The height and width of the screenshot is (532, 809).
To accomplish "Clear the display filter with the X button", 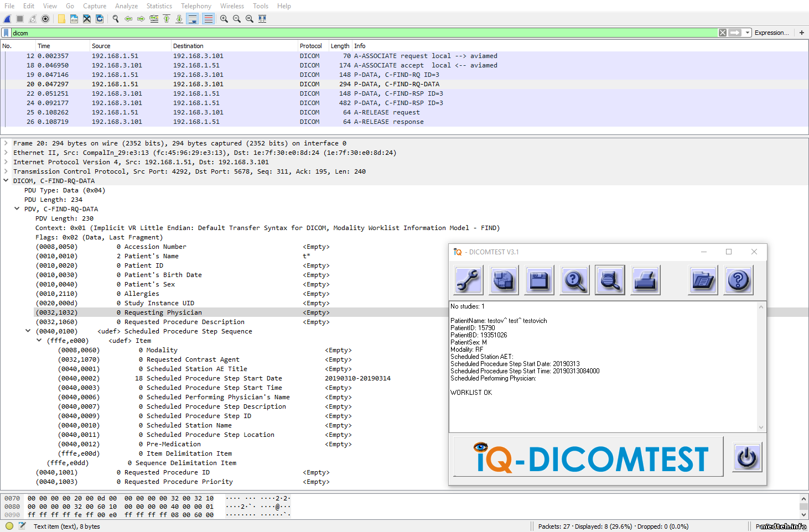I will coord(722,33).
